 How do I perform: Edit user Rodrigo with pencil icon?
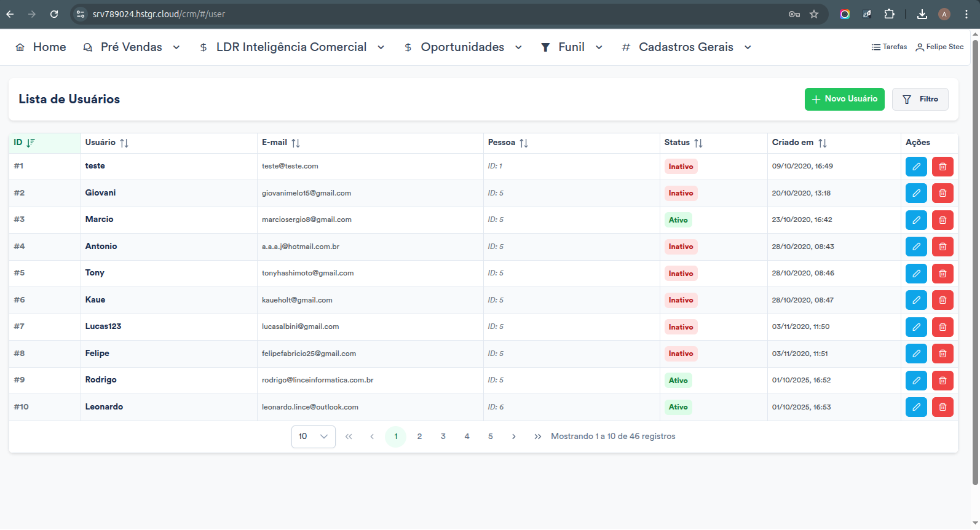point(916,381)
